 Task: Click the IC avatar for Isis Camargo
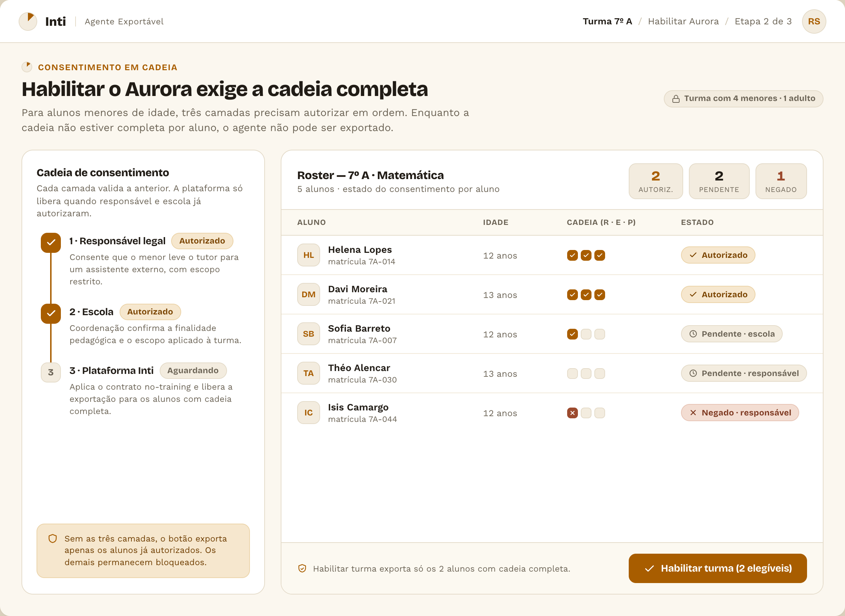pyautogui.click(x=309, y=413)
